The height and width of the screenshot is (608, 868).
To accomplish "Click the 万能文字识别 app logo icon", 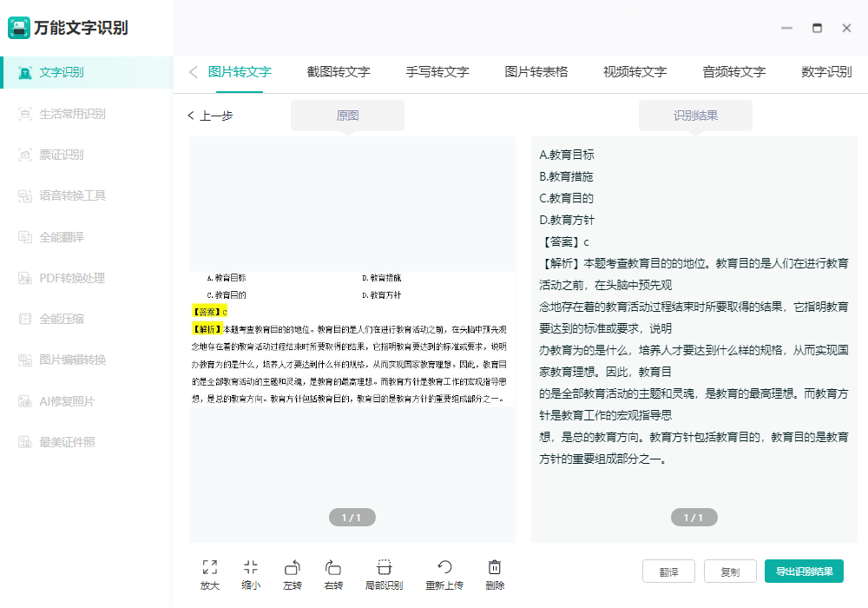I will coord(19,28).
